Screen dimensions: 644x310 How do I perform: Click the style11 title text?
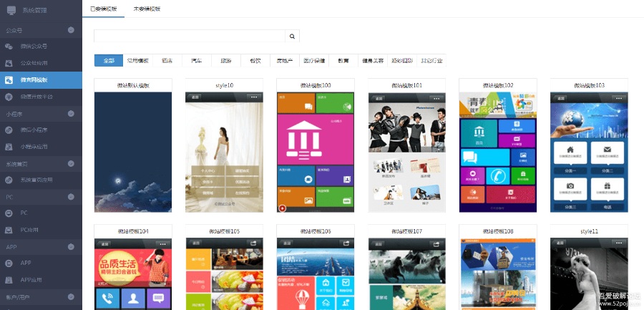(x=590, y=231)
